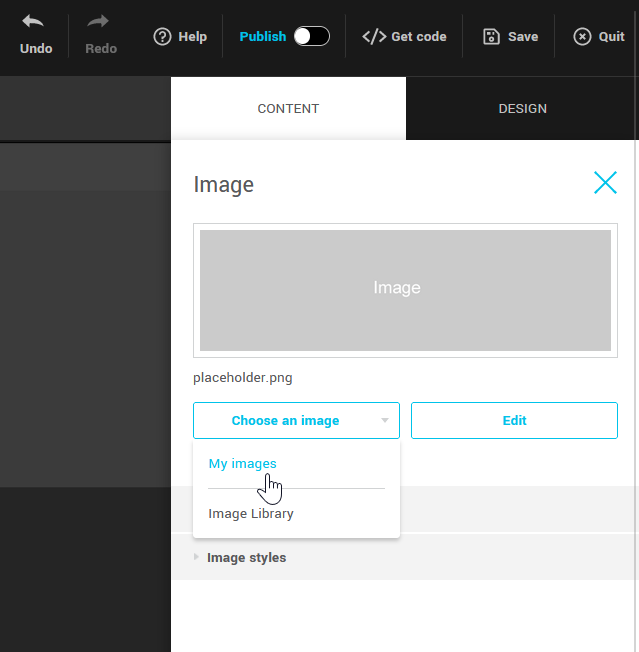Switch to the CONTENT tab
The width and height of the screenshot is (639, 652).
point(288,109)
